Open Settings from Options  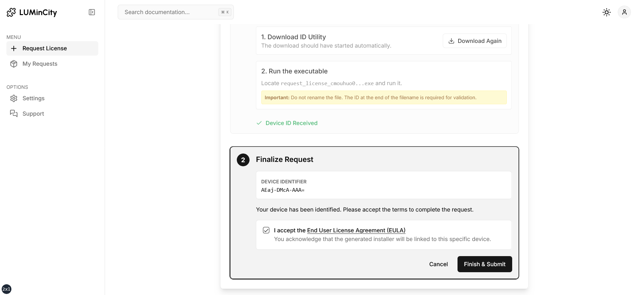(52, 99)
